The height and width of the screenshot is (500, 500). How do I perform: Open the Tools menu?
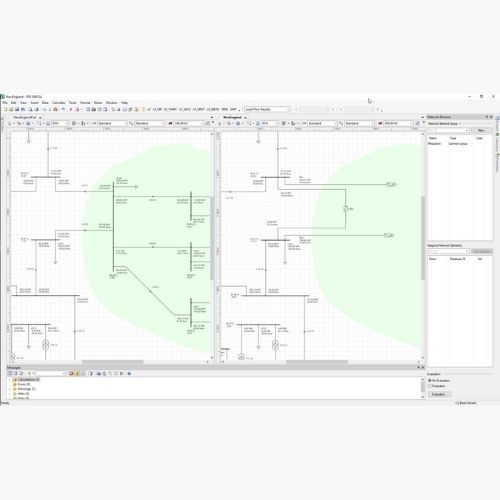click(x=73, y=103)
